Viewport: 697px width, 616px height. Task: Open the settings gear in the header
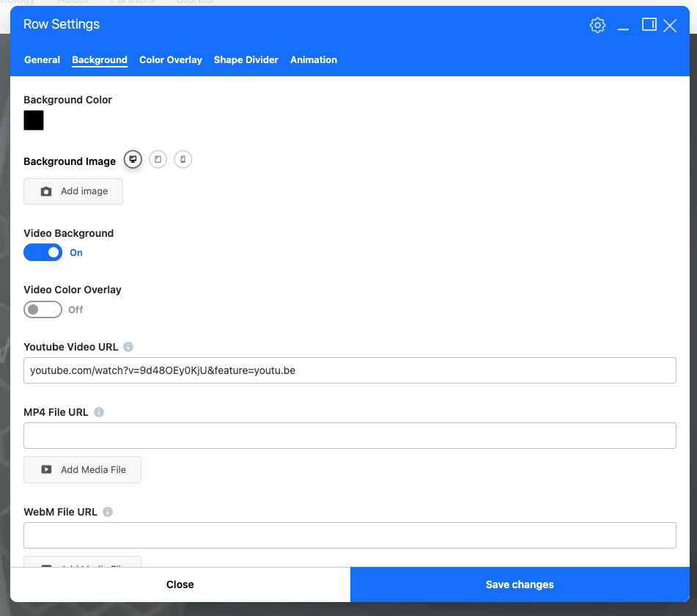coord(597,25)
